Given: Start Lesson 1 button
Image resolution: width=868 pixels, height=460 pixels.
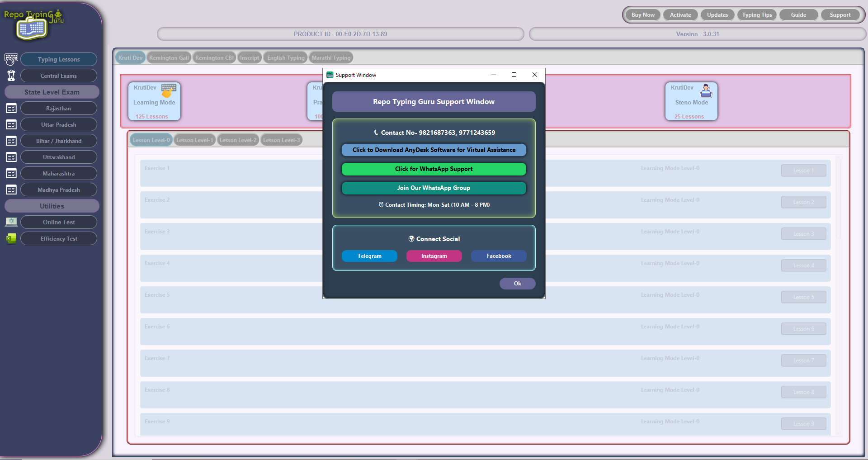Looking at the screenshot, I should pyautogui.click(x=803, y=171).
